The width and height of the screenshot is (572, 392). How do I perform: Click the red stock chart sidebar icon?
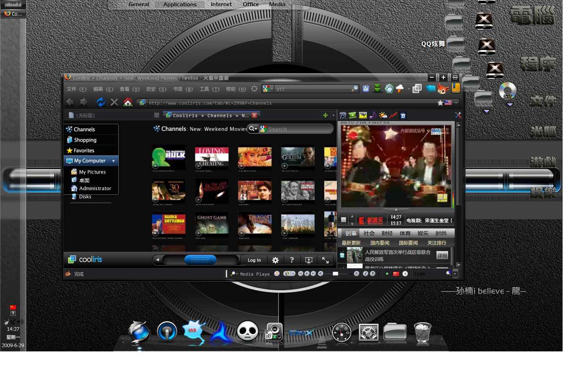point(393,115)
